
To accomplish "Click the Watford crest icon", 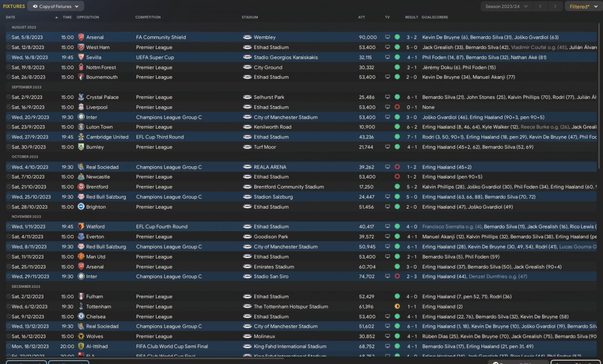I will coord(81,226).
